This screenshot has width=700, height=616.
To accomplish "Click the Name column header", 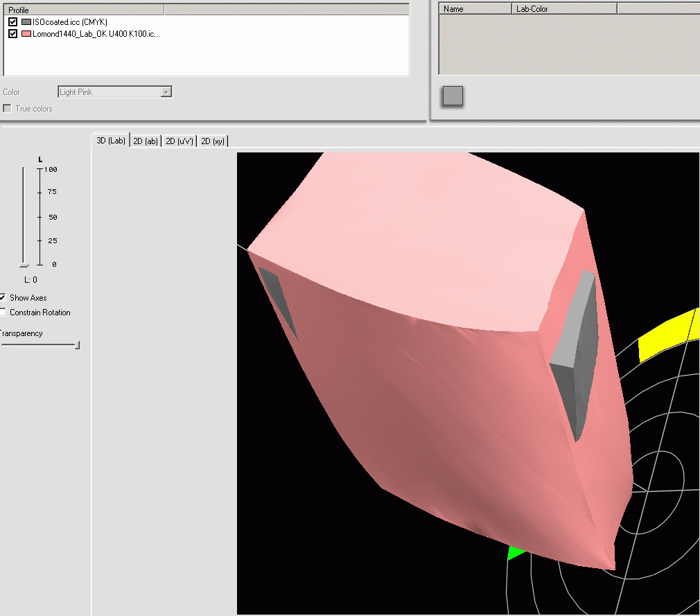I will [x=475, y=8].
